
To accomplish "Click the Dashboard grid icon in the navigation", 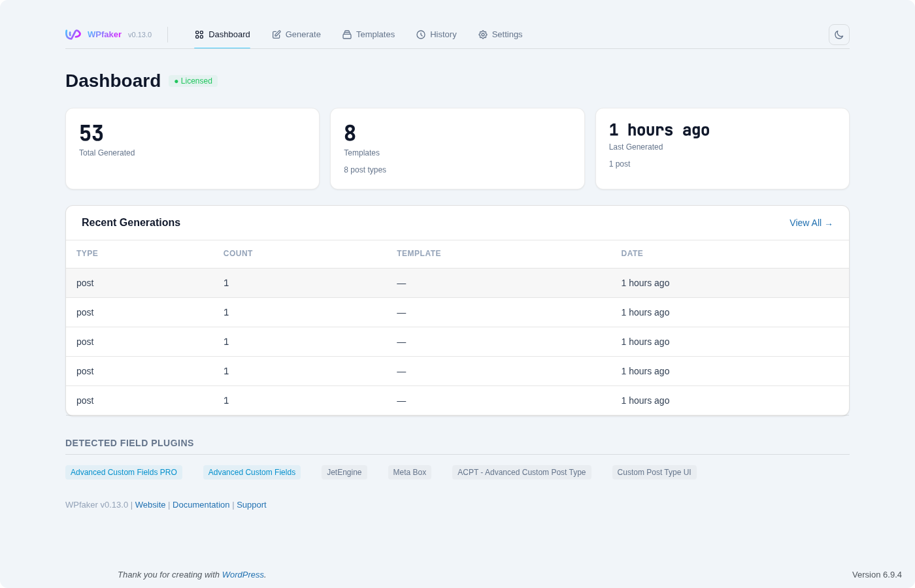I will pos(199,35).
